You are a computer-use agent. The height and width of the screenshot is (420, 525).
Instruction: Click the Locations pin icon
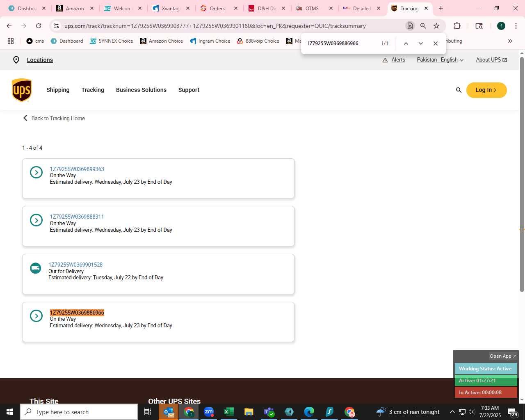[16, 60]
